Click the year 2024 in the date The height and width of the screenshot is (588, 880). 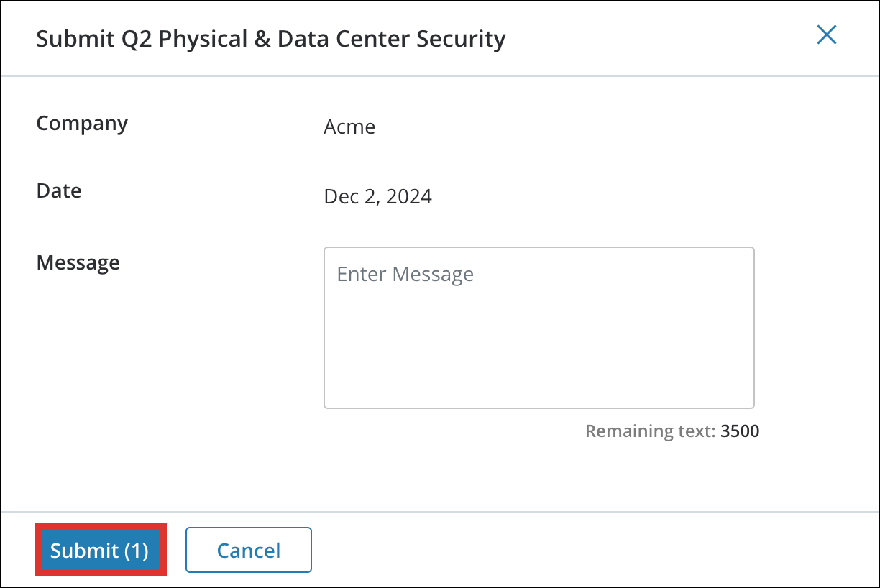coord(408,197)
